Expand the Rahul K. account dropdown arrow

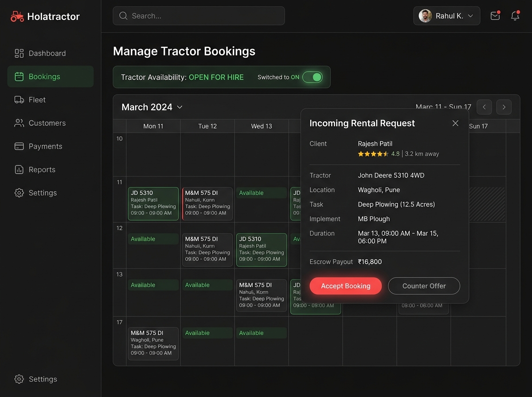(x=470, y=16)
